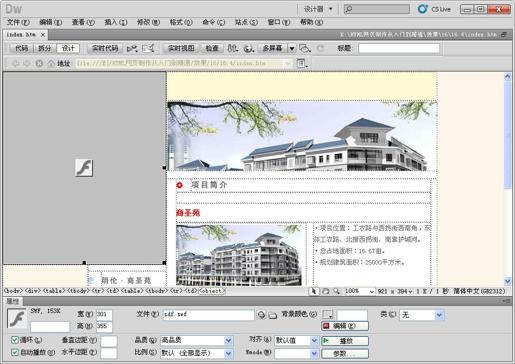Open the preview in browser globe icon

coord(249,49)
